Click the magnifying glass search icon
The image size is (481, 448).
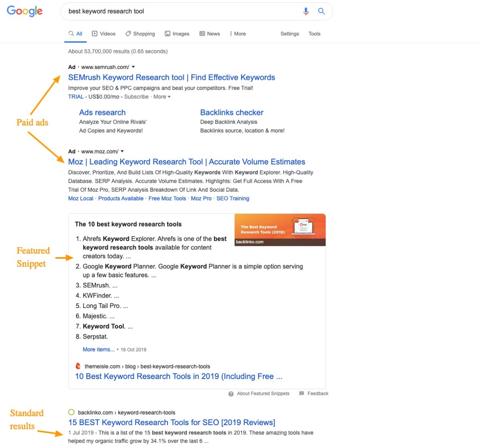pyautogui.click(x=321, y=11)
